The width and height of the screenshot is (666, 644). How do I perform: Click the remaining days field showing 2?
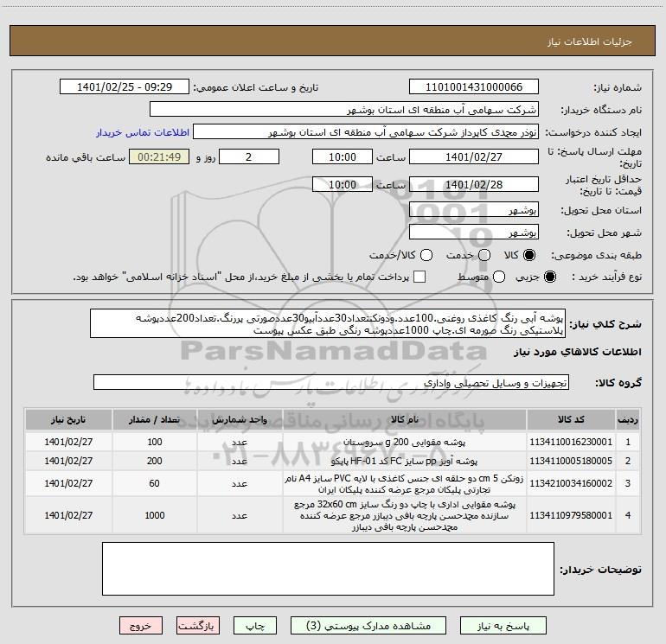coord(249,156)
